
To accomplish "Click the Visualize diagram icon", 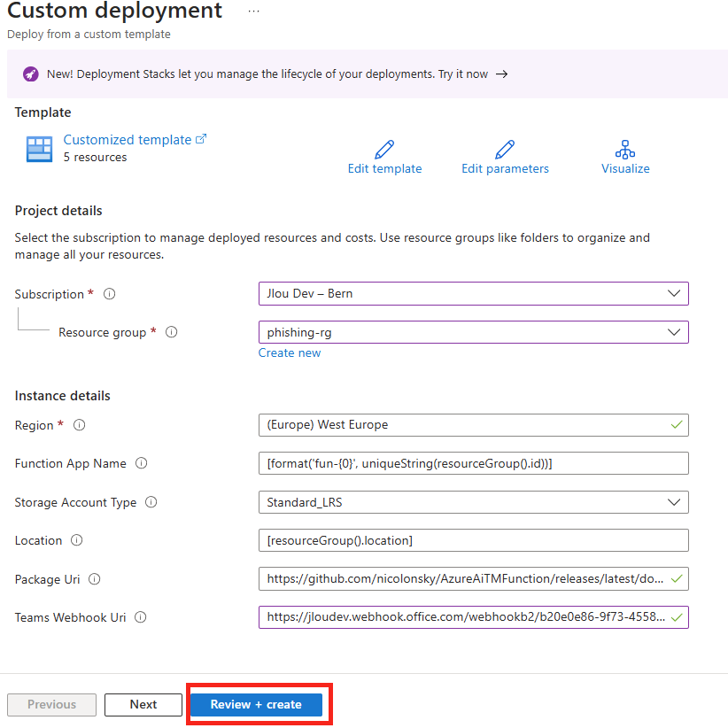I will [625, 150].
